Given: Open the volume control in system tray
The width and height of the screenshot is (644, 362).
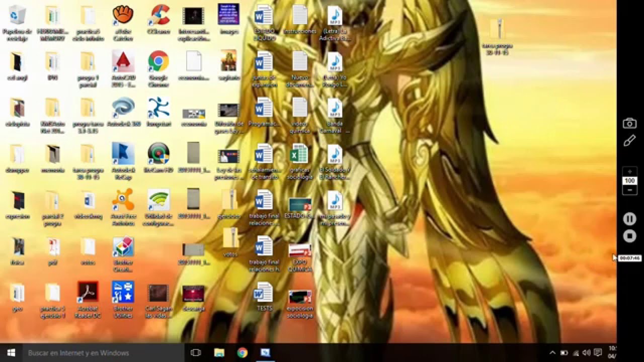Looking at the screenshot, I should click(586, 353).
